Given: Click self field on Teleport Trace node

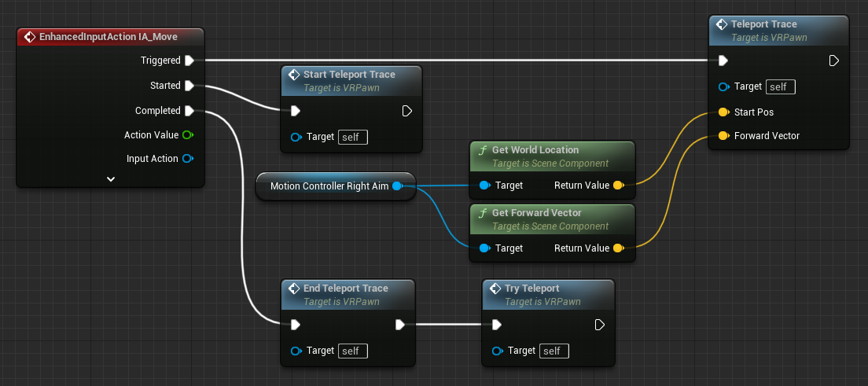Looking at the screenshot, I should click(781, 87).
